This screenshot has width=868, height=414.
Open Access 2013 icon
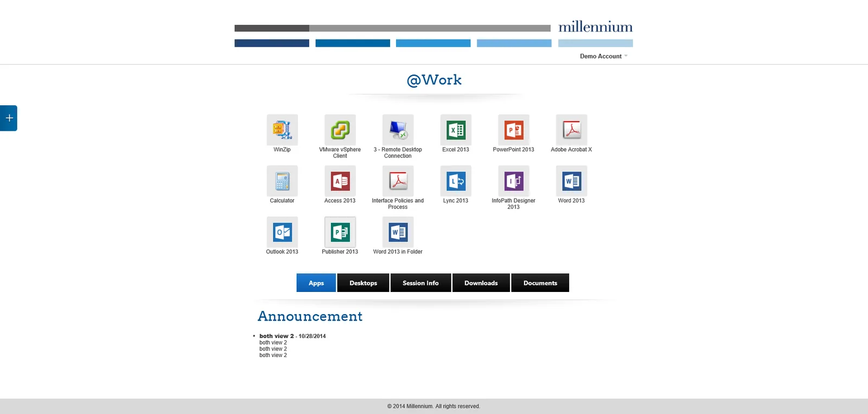point(340,181)
